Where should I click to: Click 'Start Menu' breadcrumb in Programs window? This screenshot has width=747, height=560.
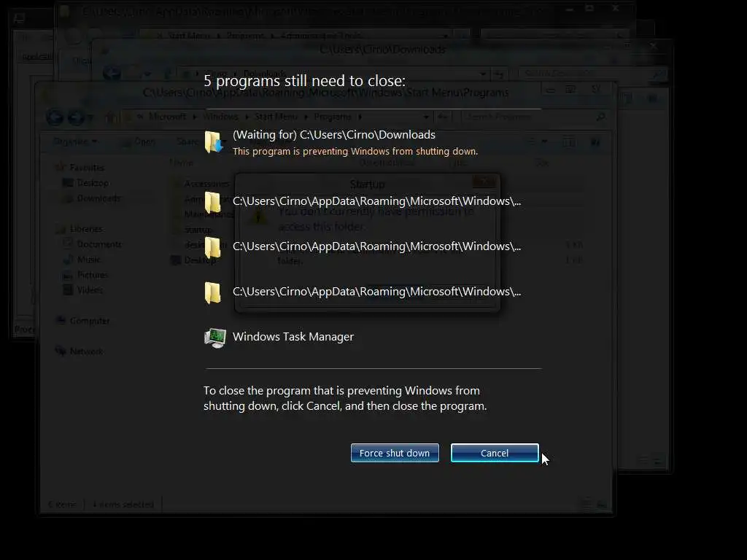click(x=276, y=117)
